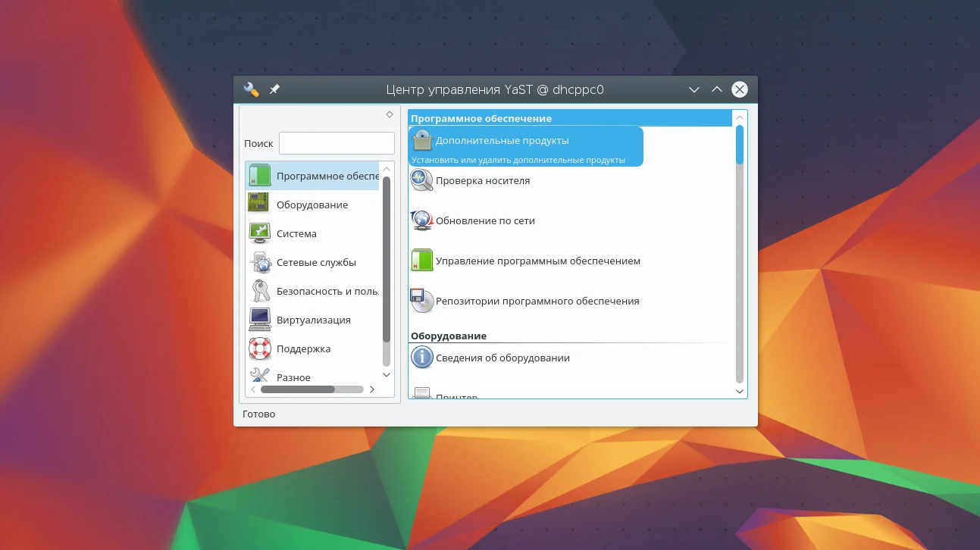This screenshot has height=550, width=980.
Task: Open the wrench window menu in the title bar
Action: click(x=251, y=89)
